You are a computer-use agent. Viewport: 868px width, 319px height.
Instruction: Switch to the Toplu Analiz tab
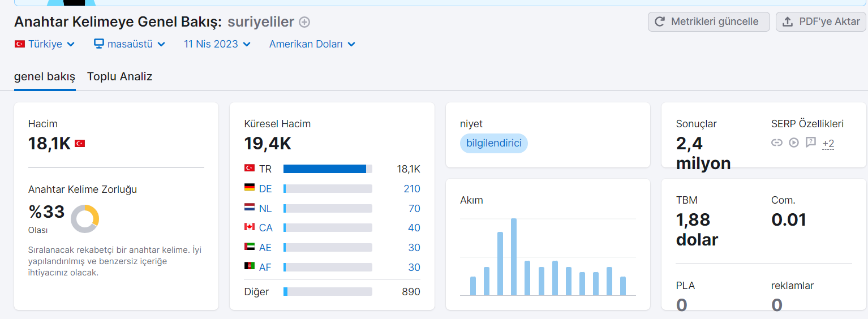(x=119, y=76)
